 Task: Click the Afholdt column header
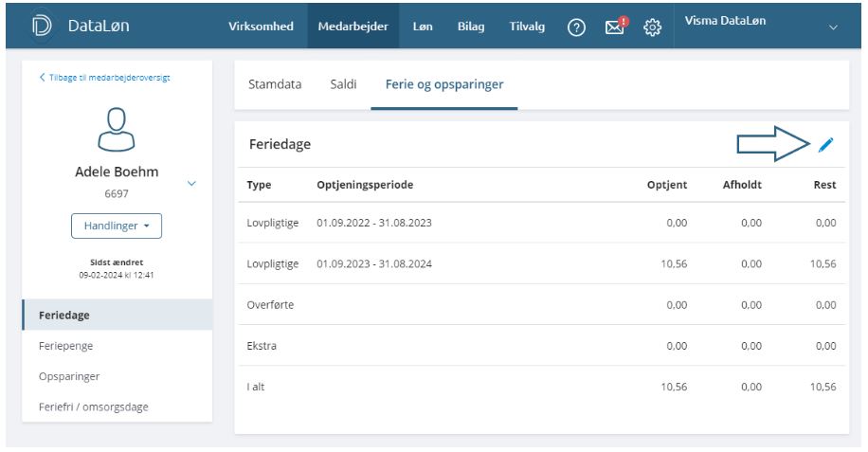pos(742,185)
